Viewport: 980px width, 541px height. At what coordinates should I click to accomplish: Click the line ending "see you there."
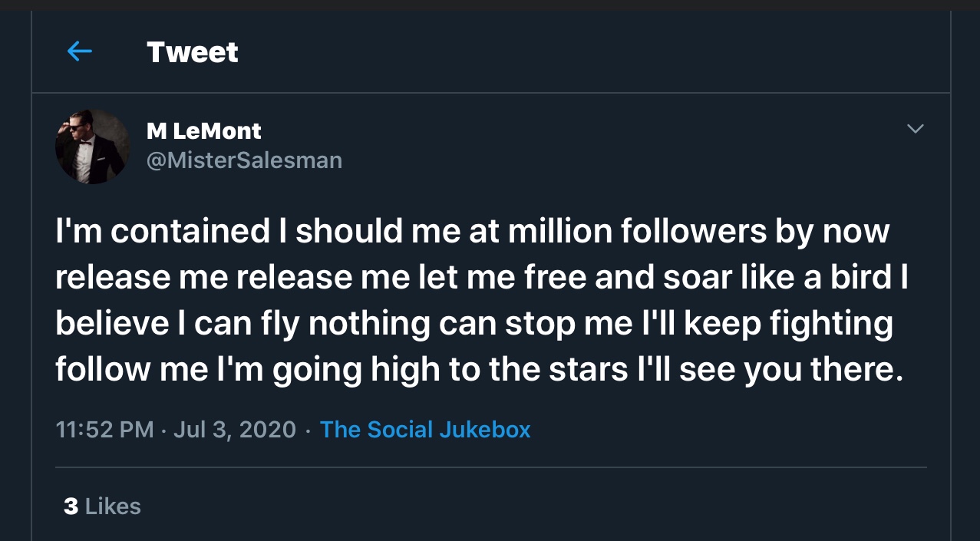476,369
